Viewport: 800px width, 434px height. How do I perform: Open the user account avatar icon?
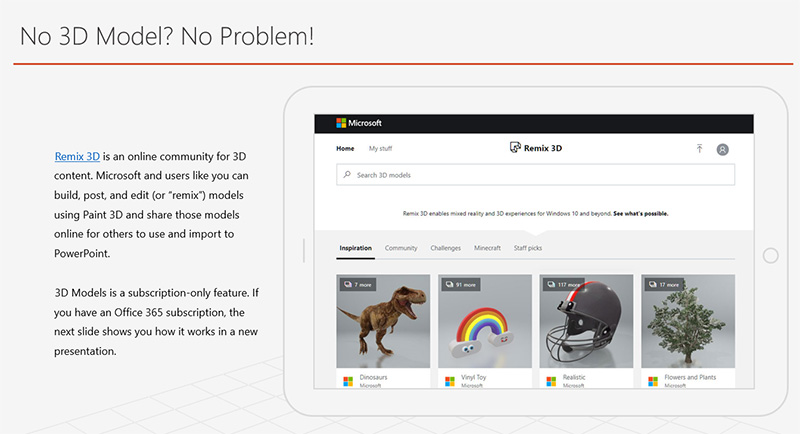tap(722, 149)
